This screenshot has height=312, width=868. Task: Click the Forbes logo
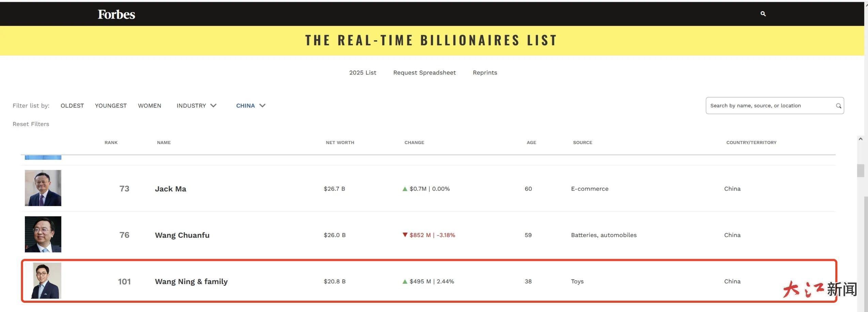pyautogui.click(x=117, y=14)
